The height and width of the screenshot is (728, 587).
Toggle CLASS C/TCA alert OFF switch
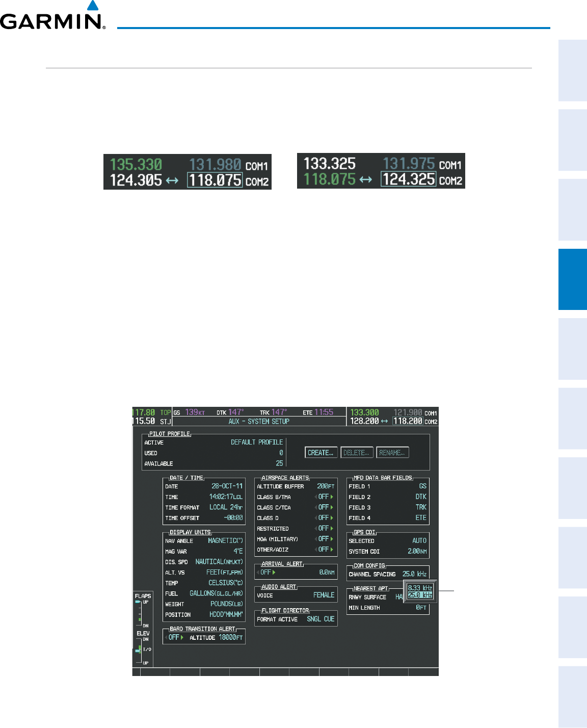point(325,507)
